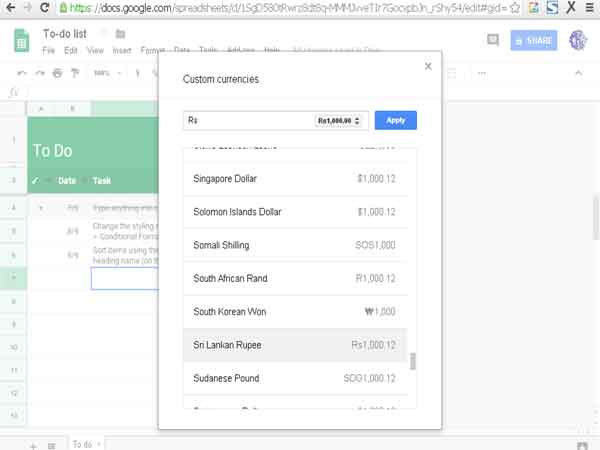Click the browser back arrow
Image resolution: width=600 pixels, height=450 pixels.
tap(11, 7)
